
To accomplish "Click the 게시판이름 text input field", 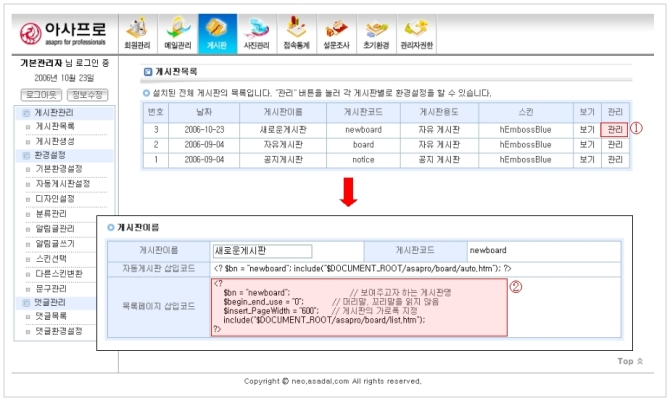I will (x=249, y=250).
